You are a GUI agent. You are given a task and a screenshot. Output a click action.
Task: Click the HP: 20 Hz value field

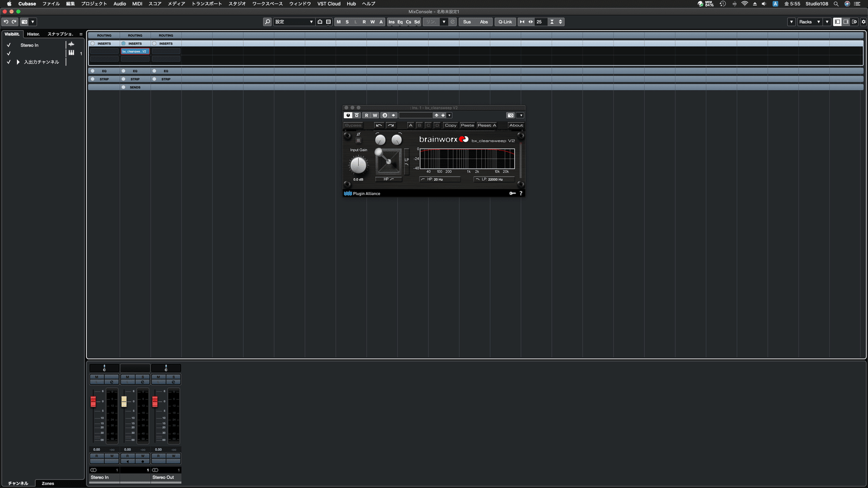pyautogui.click(x=440, y=179)
